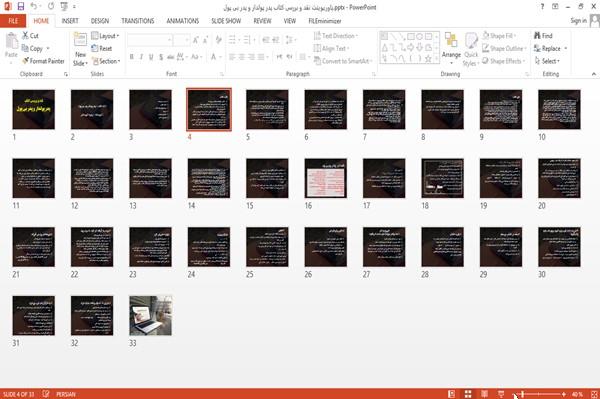Open the Select dropdown in Editing group

547,61
